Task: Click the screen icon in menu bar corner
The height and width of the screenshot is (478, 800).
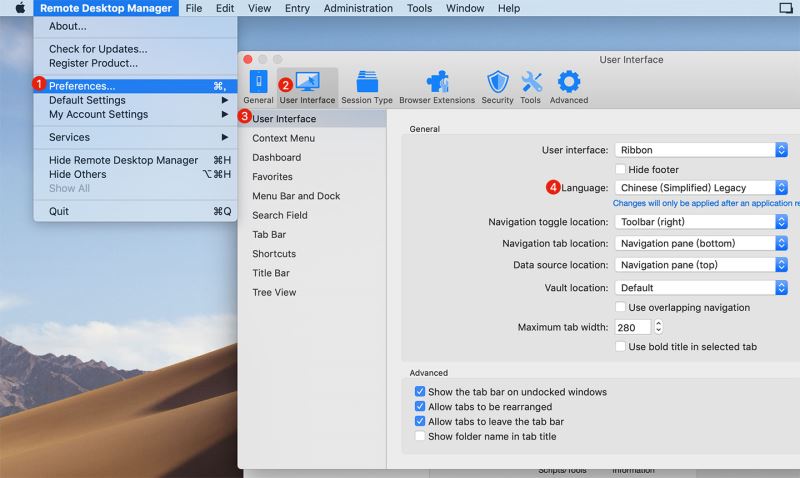Action: click(786, 8)
